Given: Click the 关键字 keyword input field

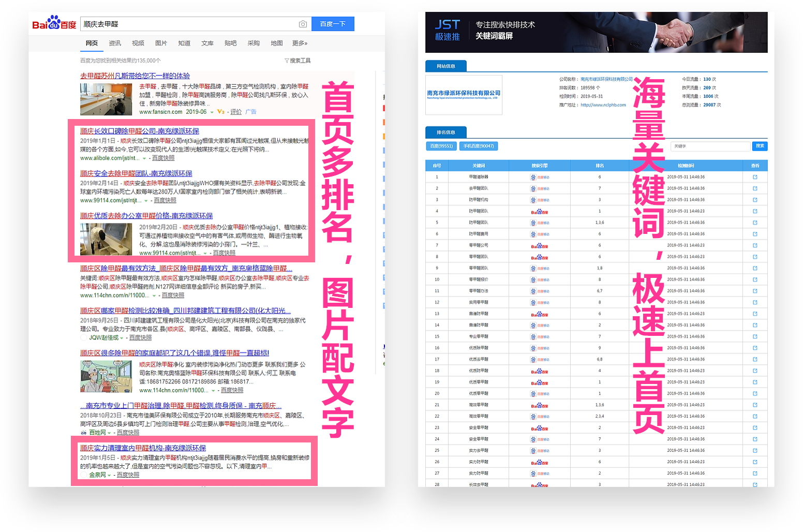Looking at the screenshot, I should pos(710,146).
